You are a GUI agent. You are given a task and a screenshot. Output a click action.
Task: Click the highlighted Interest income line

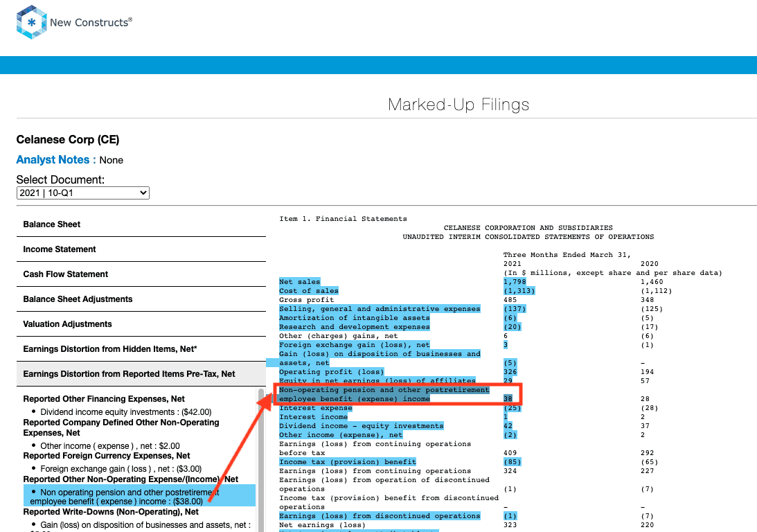pos(313,417)
